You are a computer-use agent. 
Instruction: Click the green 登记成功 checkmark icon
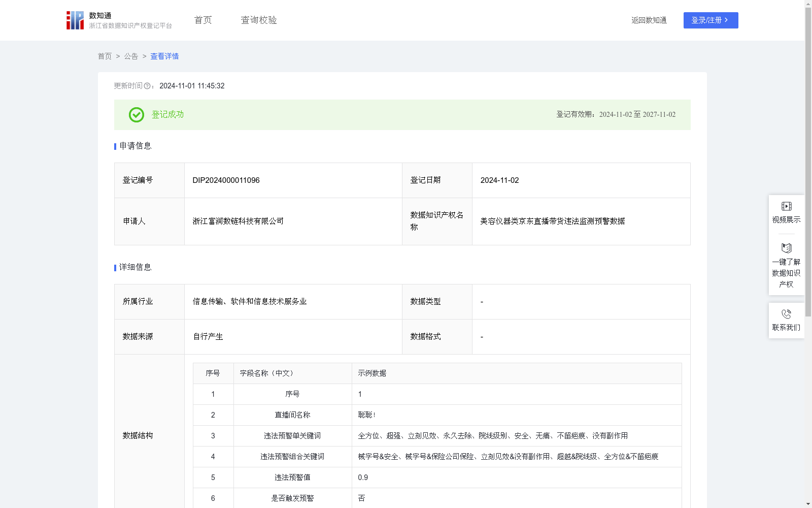(x=136, y=115)
